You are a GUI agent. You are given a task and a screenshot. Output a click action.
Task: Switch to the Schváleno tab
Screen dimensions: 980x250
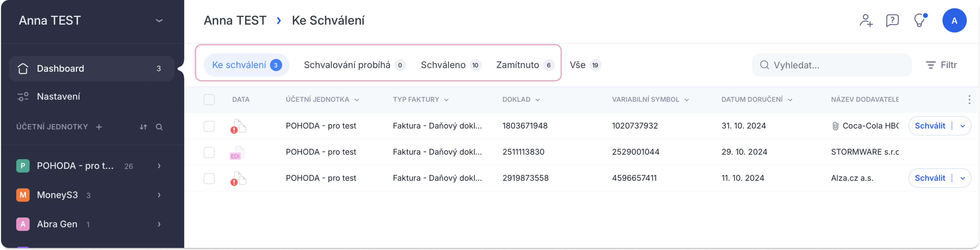click(451, 65)
